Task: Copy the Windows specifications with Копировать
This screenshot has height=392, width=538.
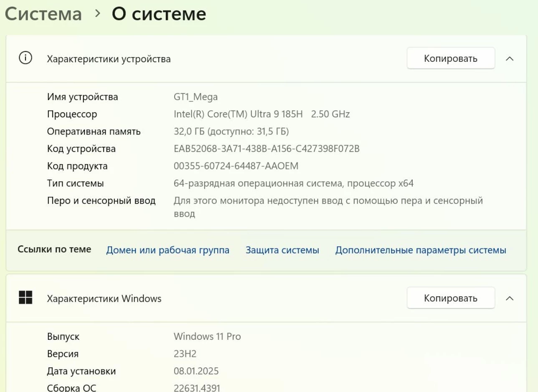Action: (450, 298)
